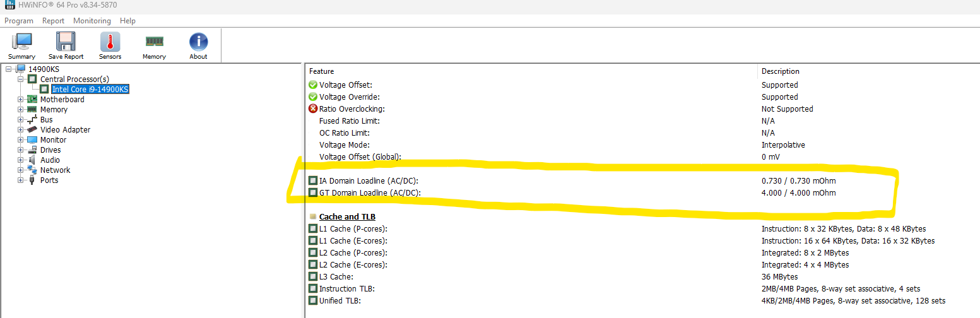Select the Bus tree item
The image size is (980, 318).
(46, 119)
